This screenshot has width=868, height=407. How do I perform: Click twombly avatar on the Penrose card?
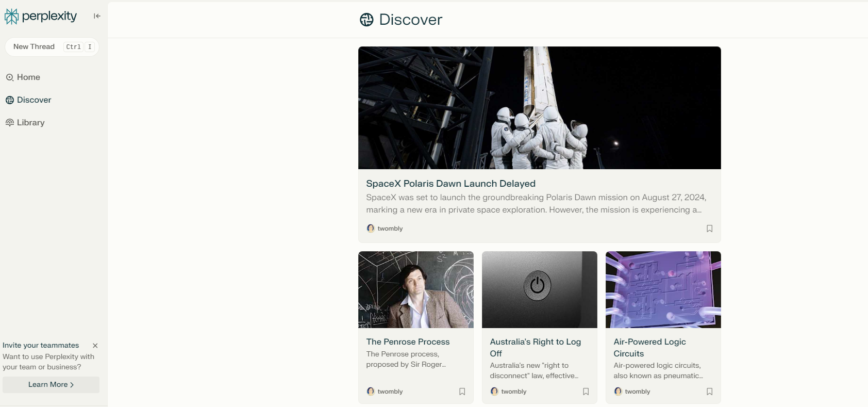(371, 392)
